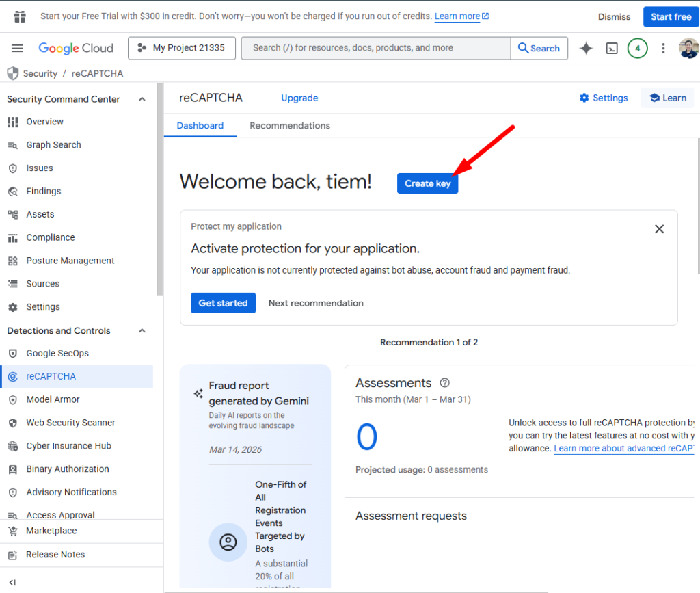Select reCAPTCHA in the sidebar
This screenshot has width=700, height=593.
tap(77, 376)
